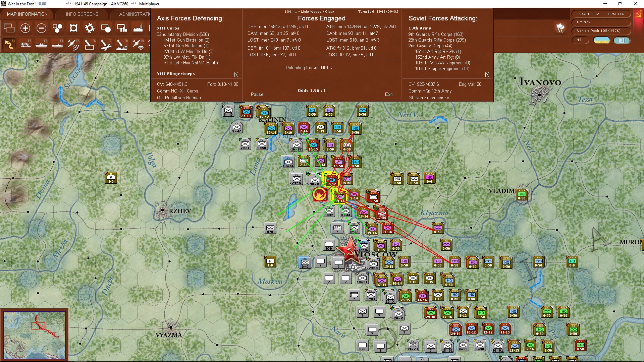Select the F1 movement mode icon

(9, 44)
